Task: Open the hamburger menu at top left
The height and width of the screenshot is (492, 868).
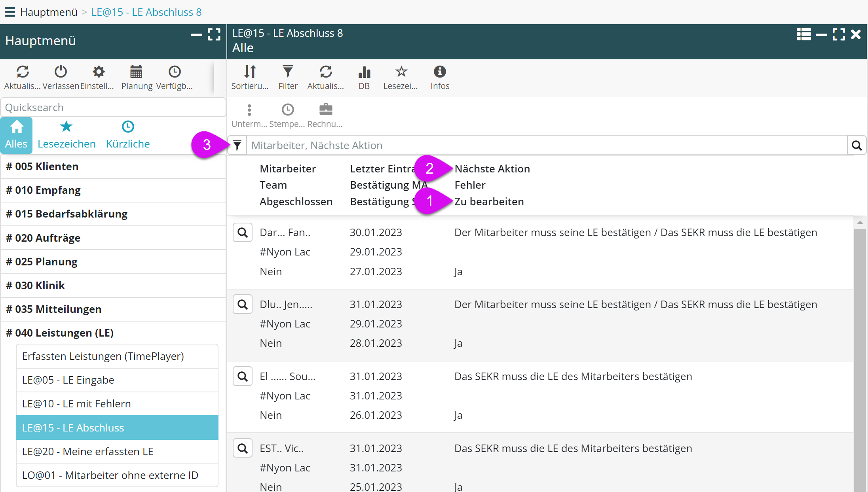Action: pos(10,12)
